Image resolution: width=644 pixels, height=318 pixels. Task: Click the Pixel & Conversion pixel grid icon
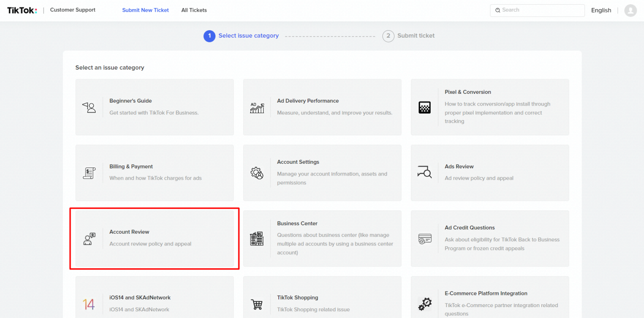425,107
